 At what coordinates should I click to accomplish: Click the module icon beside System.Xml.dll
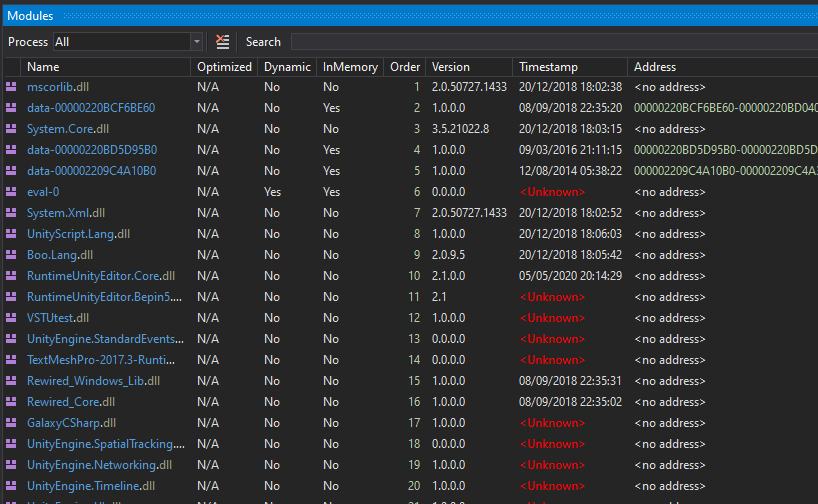coord(11,212)
